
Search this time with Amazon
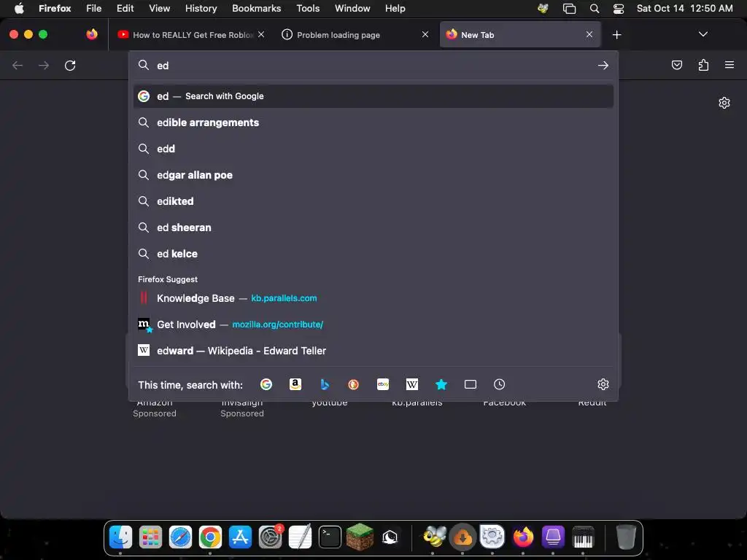click(295, 384)
